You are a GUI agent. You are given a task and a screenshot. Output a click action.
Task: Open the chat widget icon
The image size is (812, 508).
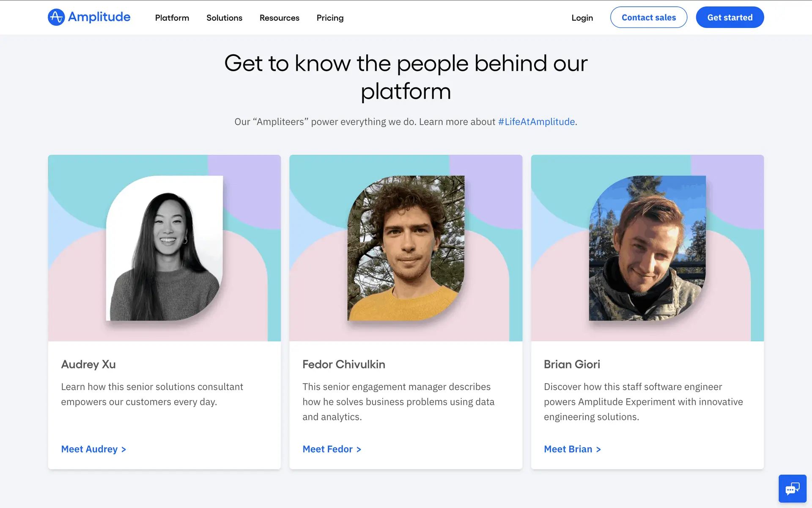pos(792,489)
